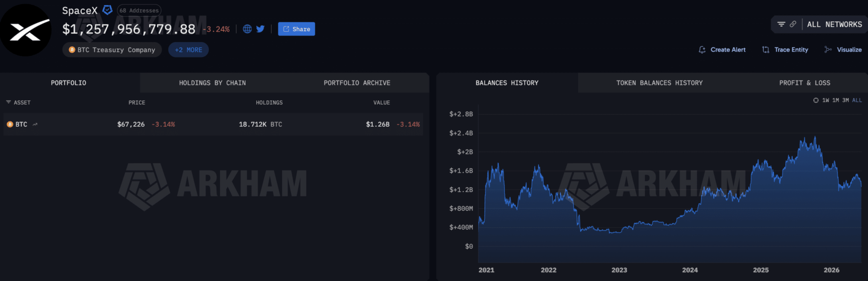
Task: Select the 3M time range
Action: tap(845, 100)
